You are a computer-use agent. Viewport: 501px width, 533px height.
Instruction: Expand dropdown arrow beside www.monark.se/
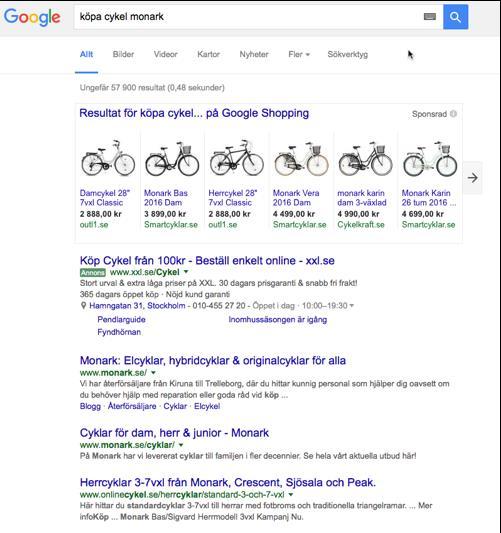pos(153,373)
